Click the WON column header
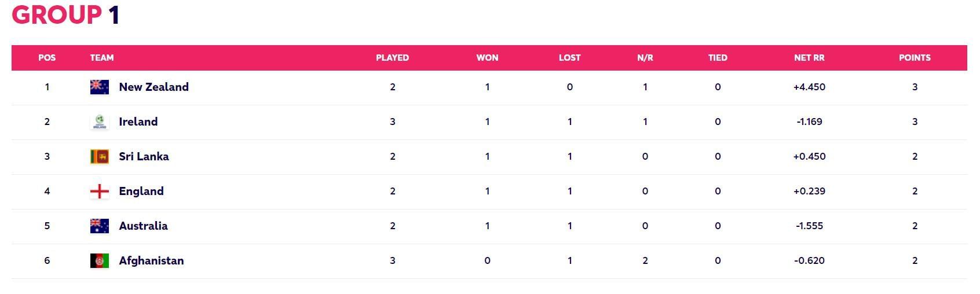This screenshot has width=980, height=294. (487, 58)
